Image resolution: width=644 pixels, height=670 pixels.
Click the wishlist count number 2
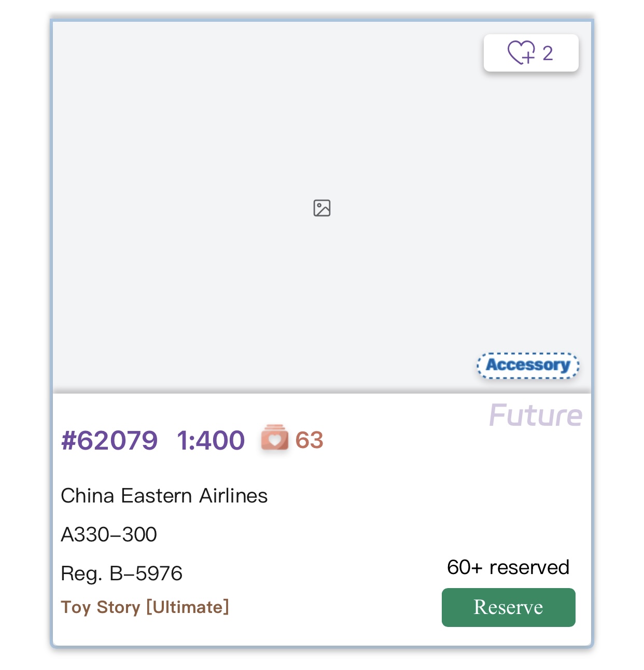pyautogui.click(x=548, y=53)
